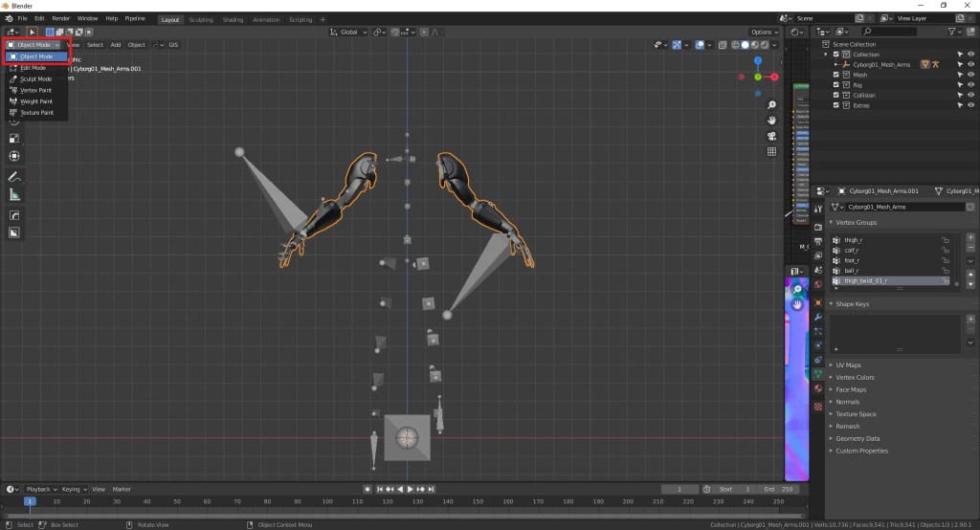
Task: Select the Scale tool in the left toolbar
Action: point(14,138)
